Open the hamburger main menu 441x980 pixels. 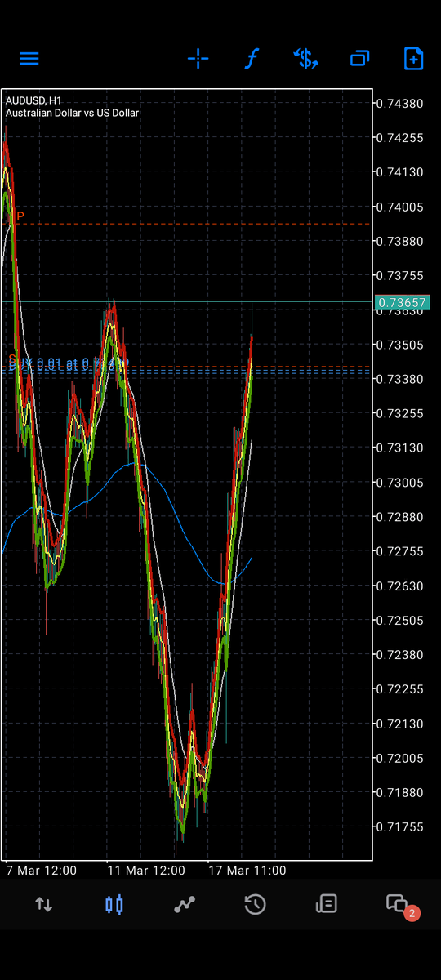tap(29, 59)
